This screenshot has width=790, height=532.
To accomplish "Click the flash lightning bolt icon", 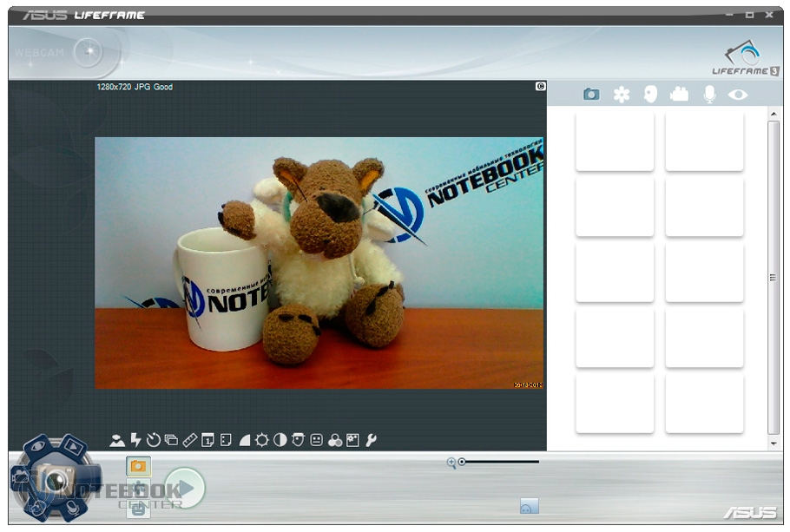I will coord(135,440).
